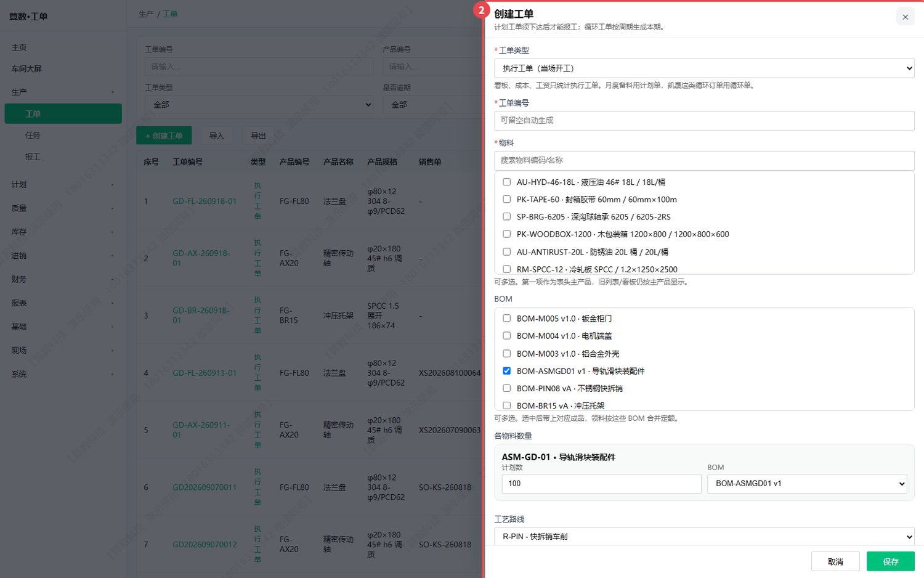Expand the 基础 sidebar section
924x578 pixels.
pyautogui.click(x=63, y=327)
